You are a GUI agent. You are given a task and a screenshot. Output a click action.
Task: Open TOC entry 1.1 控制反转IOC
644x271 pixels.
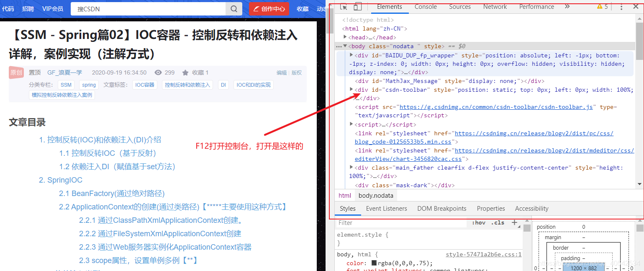(x=108, y=153)
